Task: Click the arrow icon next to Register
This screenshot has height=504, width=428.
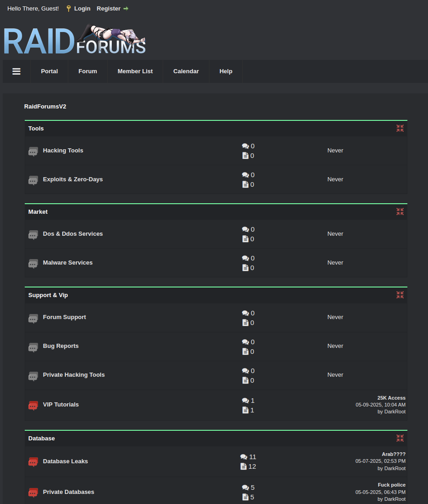Action: [x=126, y=8]
